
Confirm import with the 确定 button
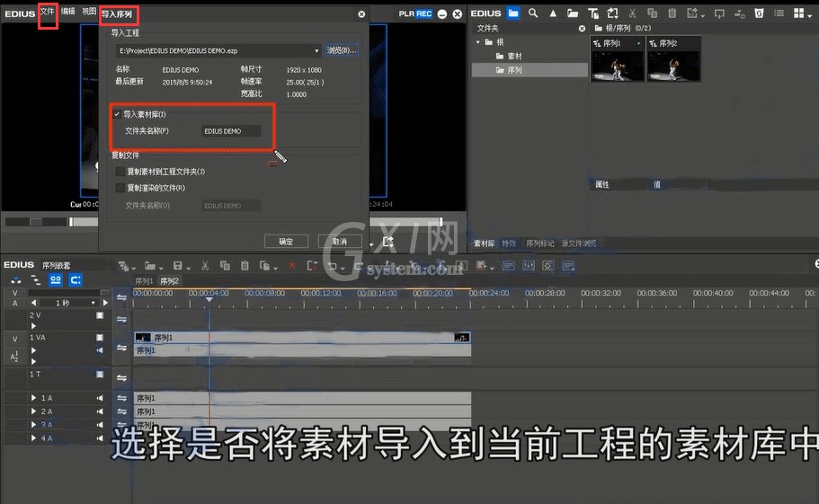[286, 242]
